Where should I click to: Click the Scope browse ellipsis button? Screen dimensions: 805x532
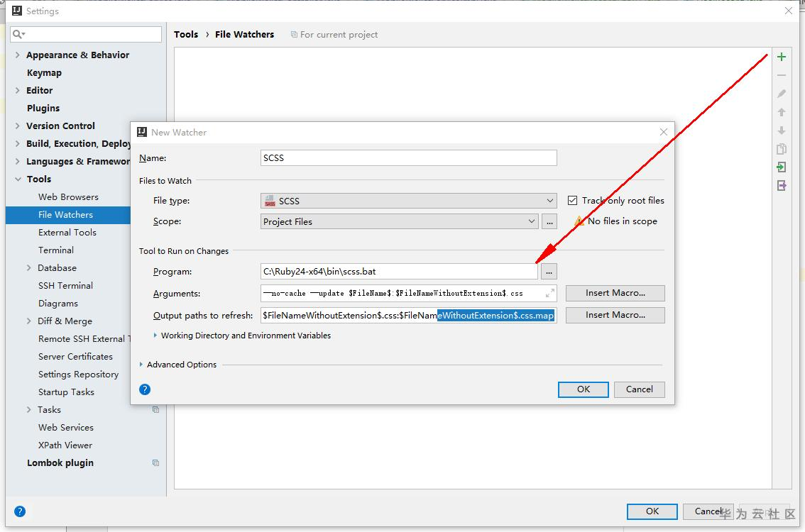tap(549, 221)
